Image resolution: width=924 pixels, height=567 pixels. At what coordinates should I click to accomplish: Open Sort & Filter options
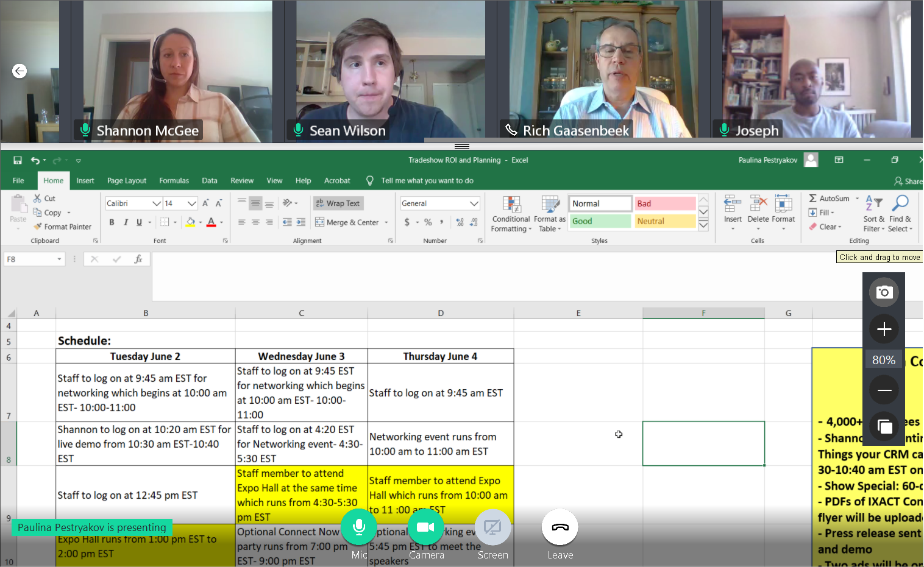[x=874, y=214]
